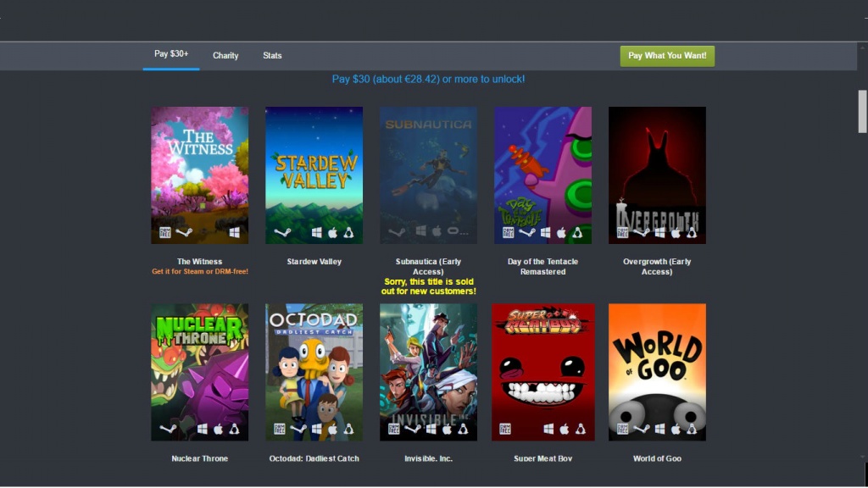868x488 pixels.
Task: Click the Windows icon on Stardew Valley cover
Action: tap(316, 232)
